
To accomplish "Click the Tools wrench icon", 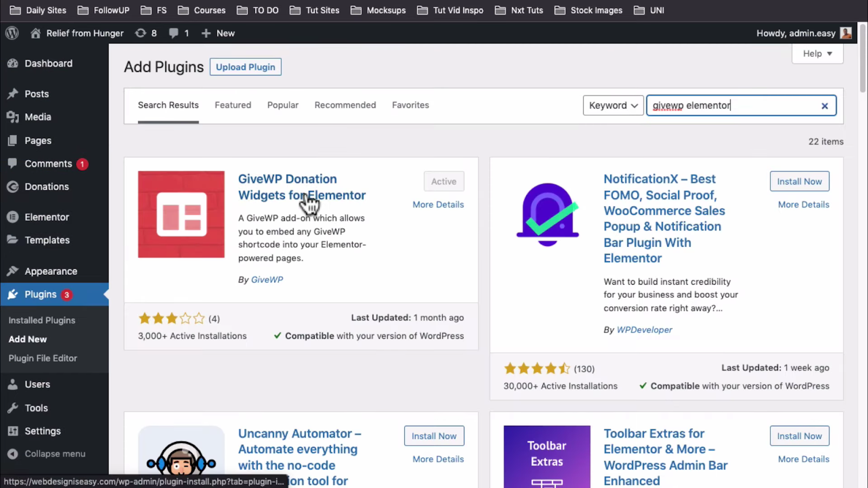I will [13, 408].
